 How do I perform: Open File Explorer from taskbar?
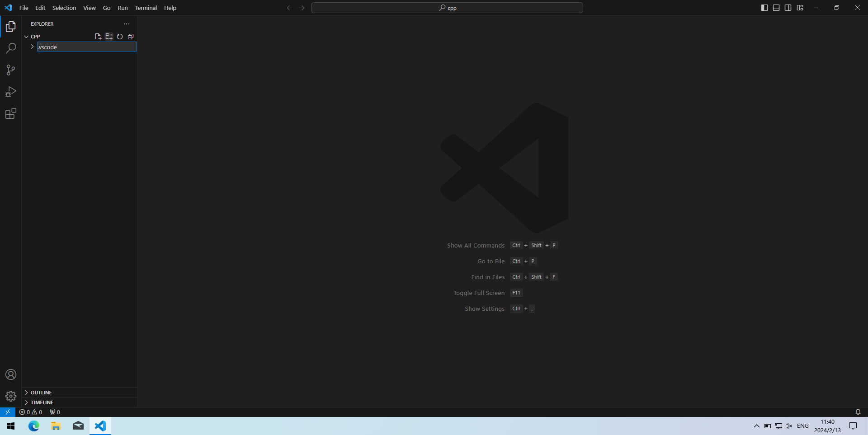(56, 426)
